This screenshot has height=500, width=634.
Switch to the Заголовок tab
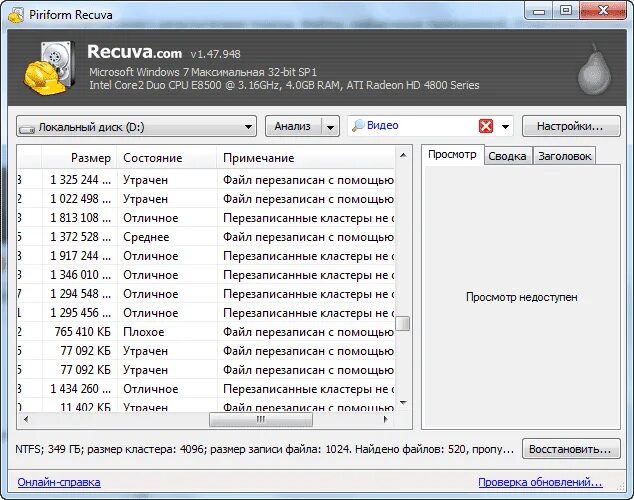[x=564, y=156]
